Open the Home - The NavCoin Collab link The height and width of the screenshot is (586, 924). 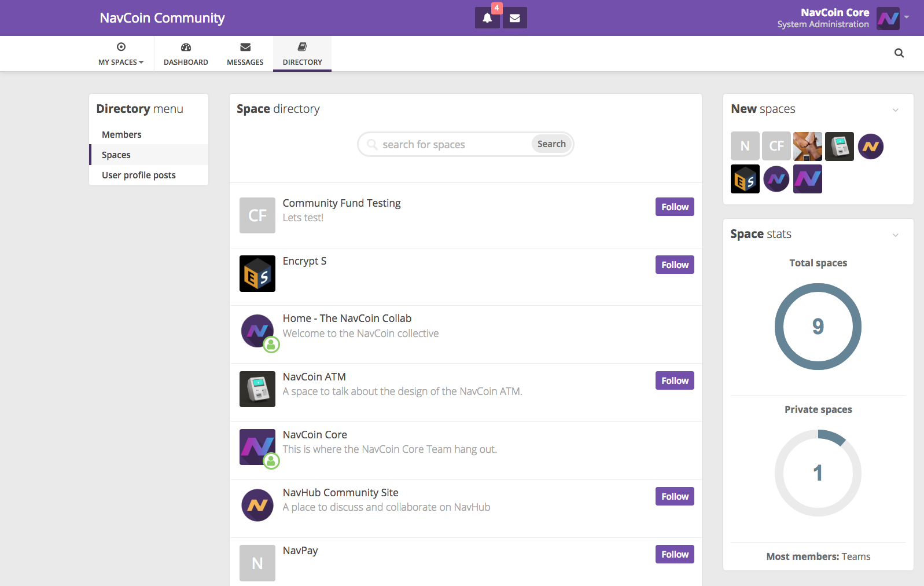(347, 318)
